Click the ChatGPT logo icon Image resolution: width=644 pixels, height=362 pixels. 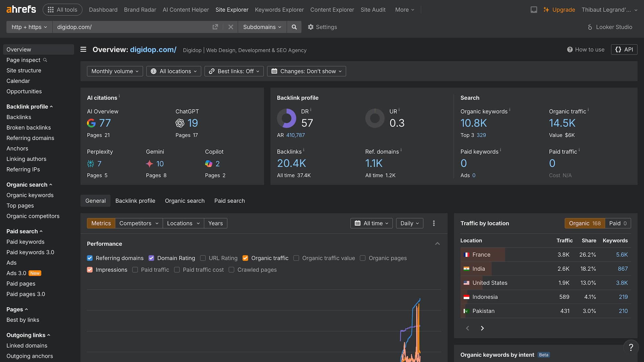click(x=180, y=123)
